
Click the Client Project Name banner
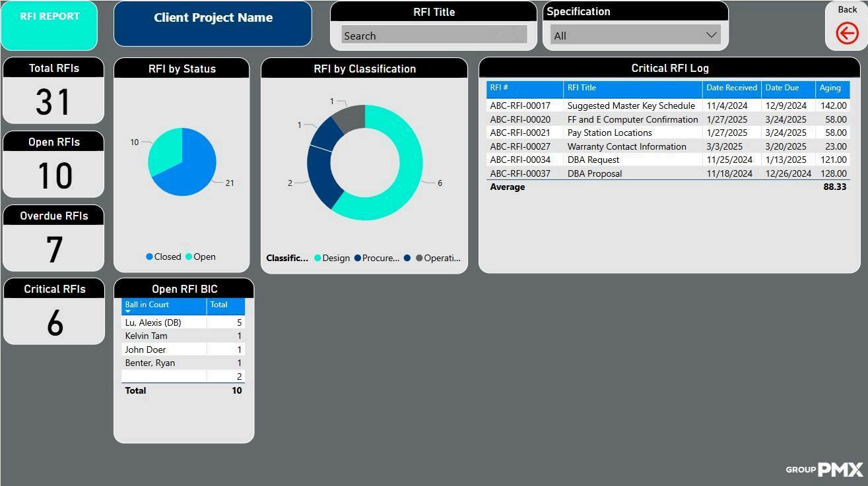click(213, 24)
